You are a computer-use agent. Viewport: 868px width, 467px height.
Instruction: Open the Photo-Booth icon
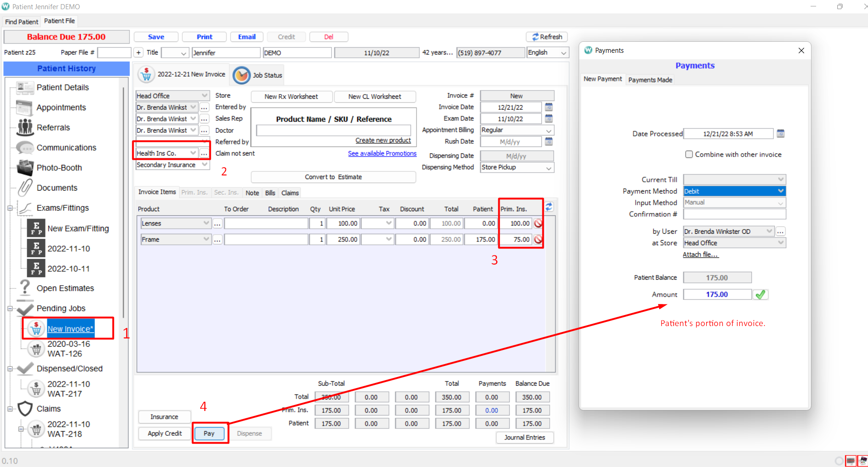click(24, 167)
